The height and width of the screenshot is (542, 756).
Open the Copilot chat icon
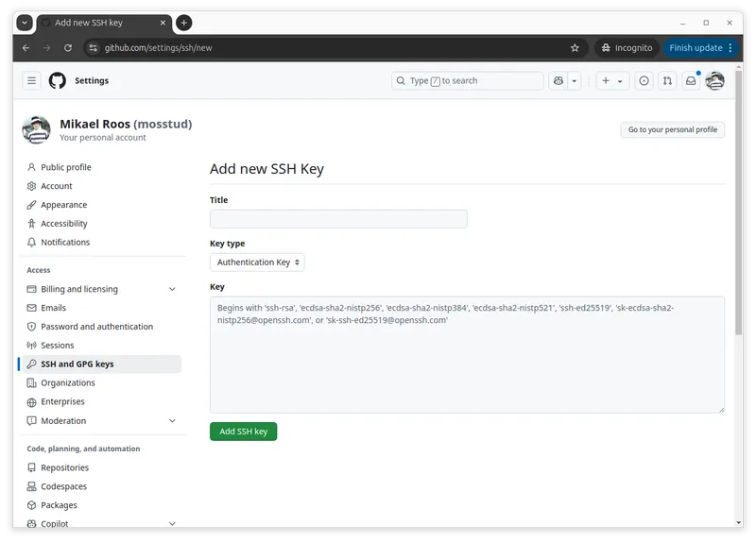tap(558, 81)
